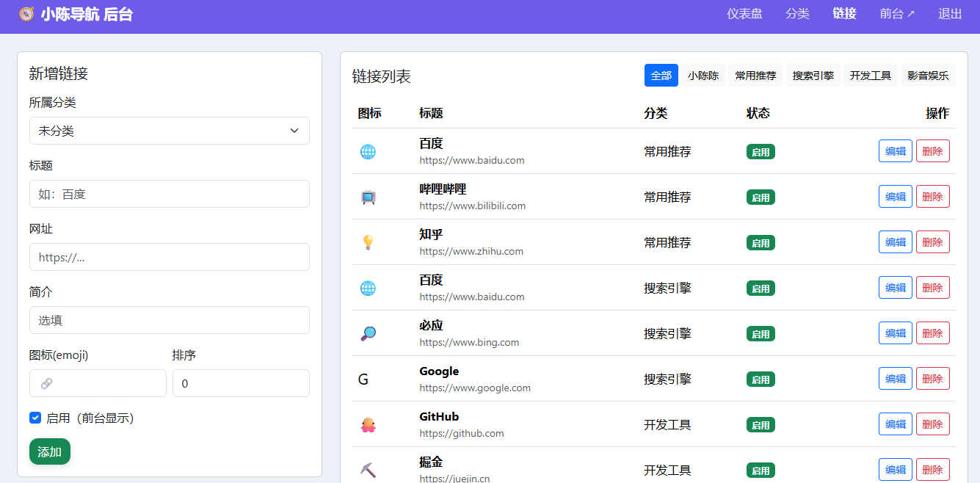Delete the GitHub link
This screenshot has height=483, width=980.
[933, 424]
